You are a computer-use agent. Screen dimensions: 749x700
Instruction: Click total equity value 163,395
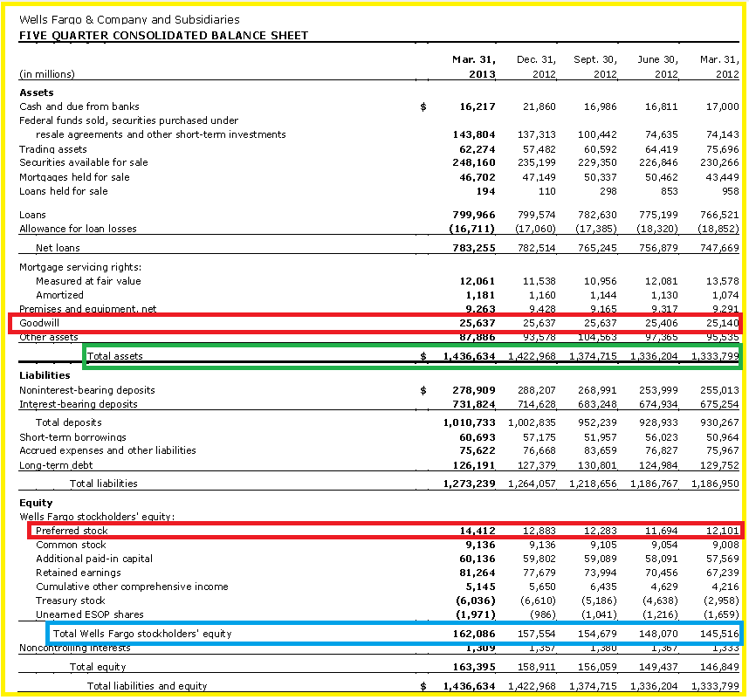click(x=474, y=667)
